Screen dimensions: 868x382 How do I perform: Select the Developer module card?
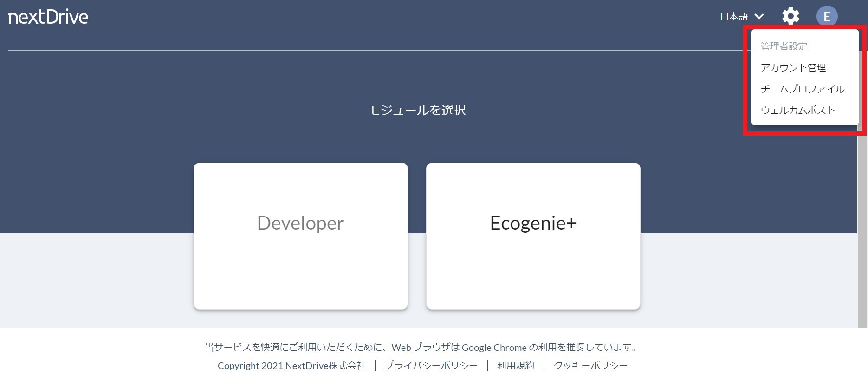coord(301,236)
